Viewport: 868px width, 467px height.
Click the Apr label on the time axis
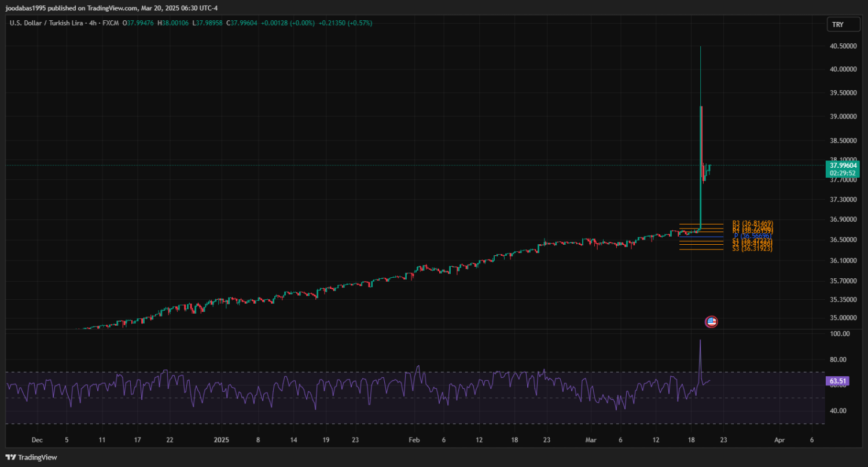click(779, 440)
